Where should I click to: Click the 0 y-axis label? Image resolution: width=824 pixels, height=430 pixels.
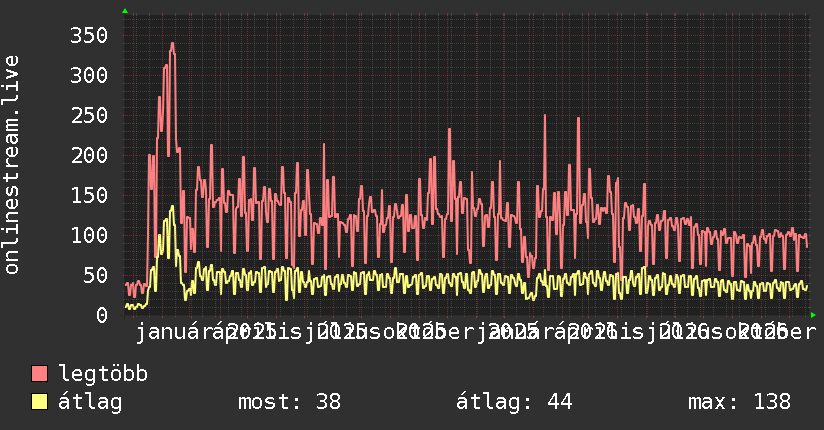pyautogui.click(x=102, y=315)
